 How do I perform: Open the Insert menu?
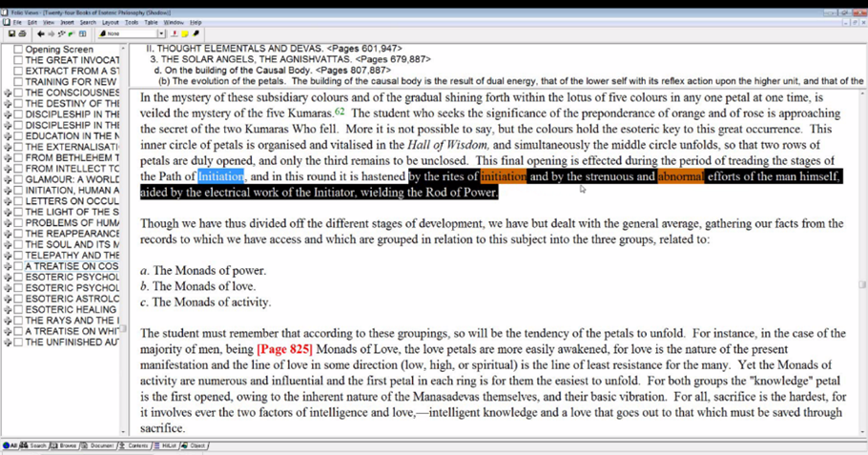tap(67, 23)
